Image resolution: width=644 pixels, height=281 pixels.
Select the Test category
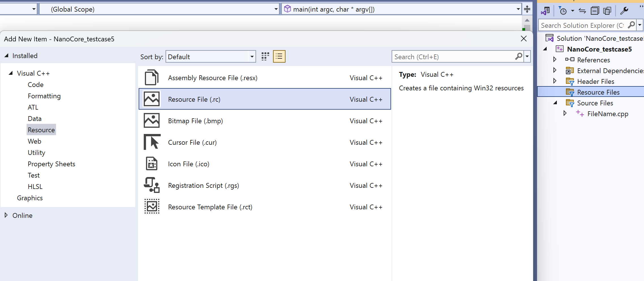coord(34,175)
